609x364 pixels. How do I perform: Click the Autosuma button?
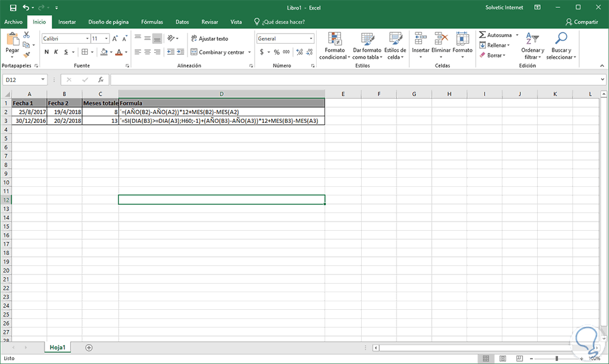pyautogui.click(x=496, y=35)
